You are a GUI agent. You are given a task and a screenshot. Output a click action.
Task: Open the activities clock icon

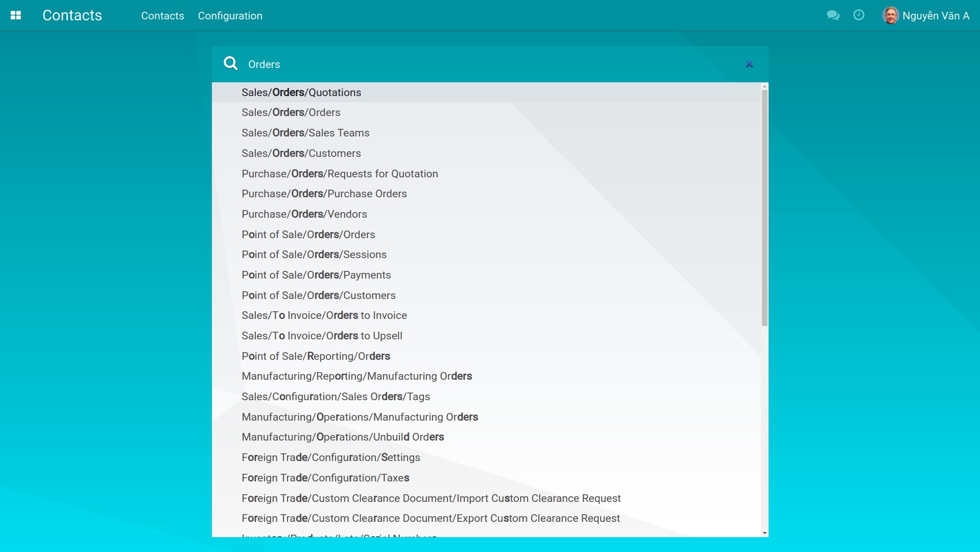pos(859,15)
